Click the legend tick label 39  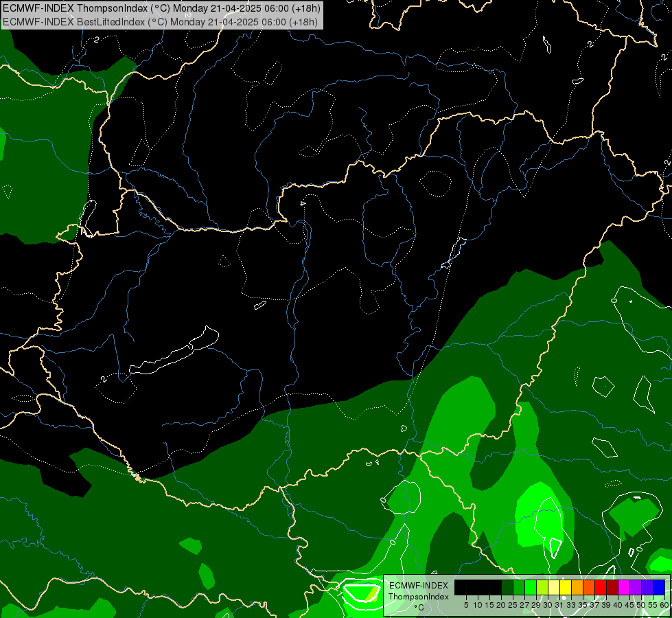607,605
